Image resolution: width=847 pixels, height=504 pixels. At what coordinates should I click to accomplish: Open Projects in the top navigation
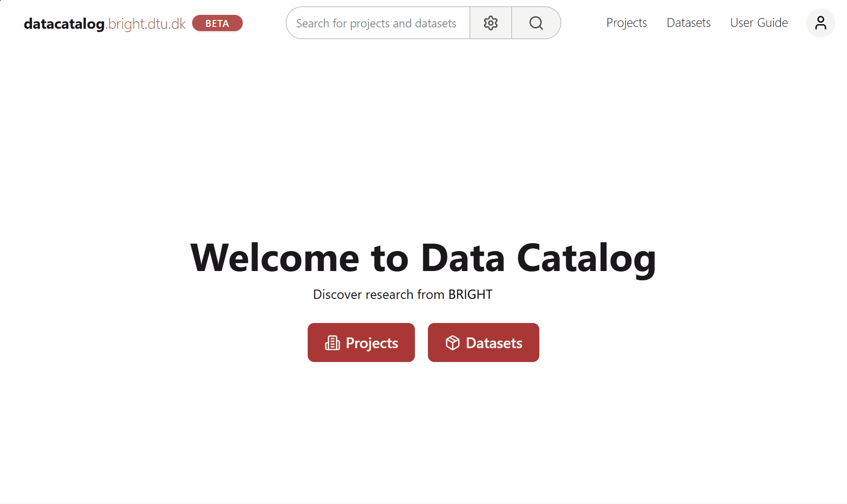(627, 23)
